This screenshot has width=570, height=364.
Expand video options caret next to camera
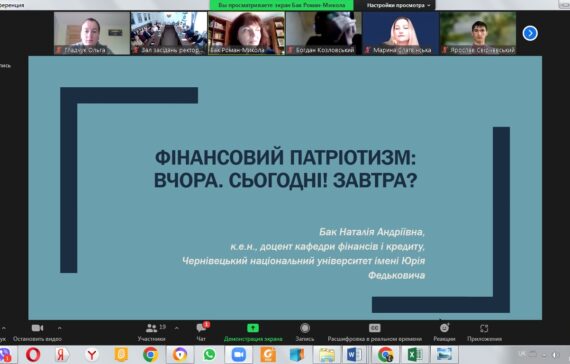(60, 328)
